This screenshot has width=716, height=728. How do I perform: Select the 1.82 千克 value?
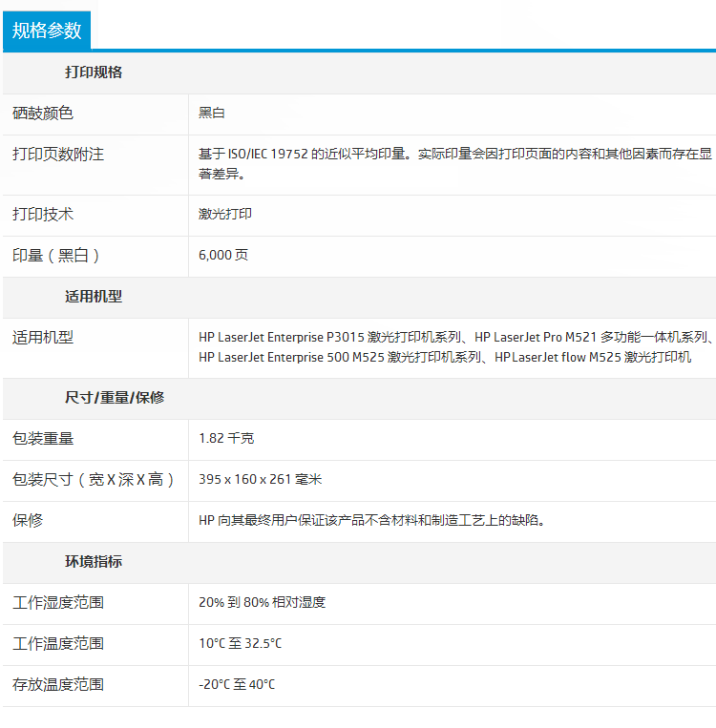(226, 438)
